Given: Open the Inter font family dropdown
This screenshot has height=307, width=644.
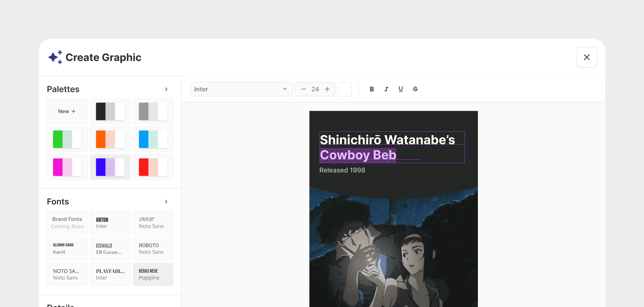Looking at the screenshot, I should point(241,89).
